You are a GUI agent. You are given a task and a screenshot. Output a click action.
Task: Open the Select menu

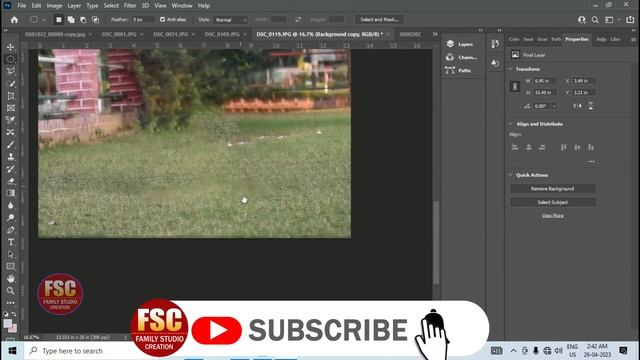(111, 6)
